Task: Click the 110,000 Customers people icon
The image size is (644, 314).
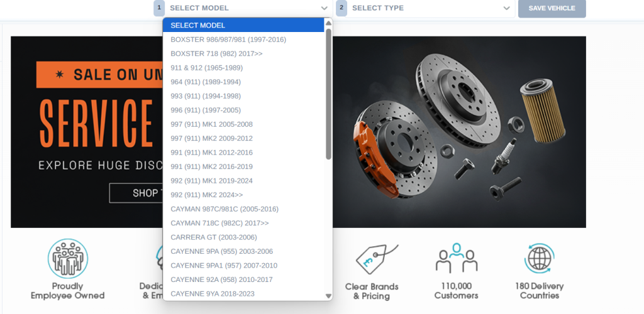Action: point(457,258)
